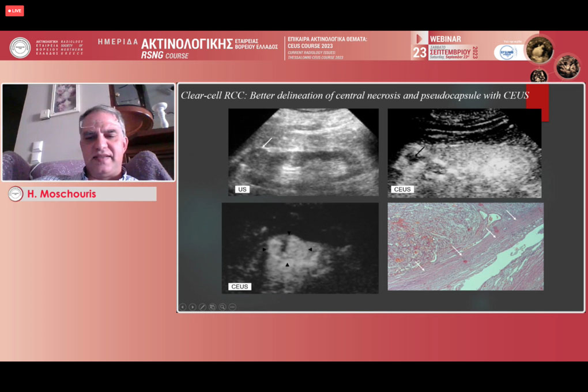Click the red LIVE badge
The width and height of the screenshot is (588, 392).
pos(14,10)
